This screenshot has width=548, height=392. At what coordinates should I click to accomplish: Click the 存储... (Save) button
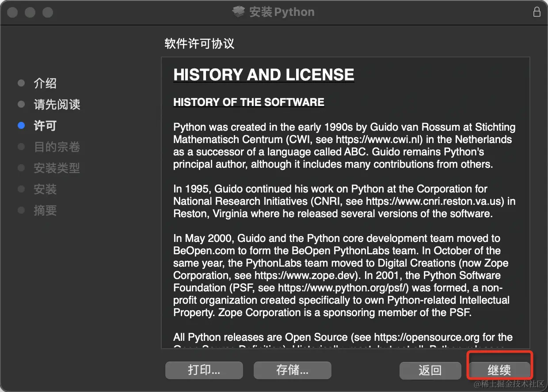292,369
